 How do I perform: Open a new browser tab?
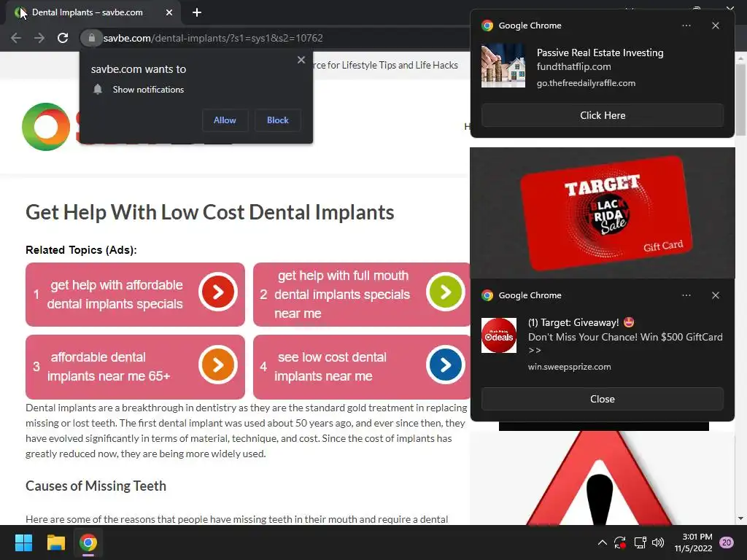tap(197, 12)
